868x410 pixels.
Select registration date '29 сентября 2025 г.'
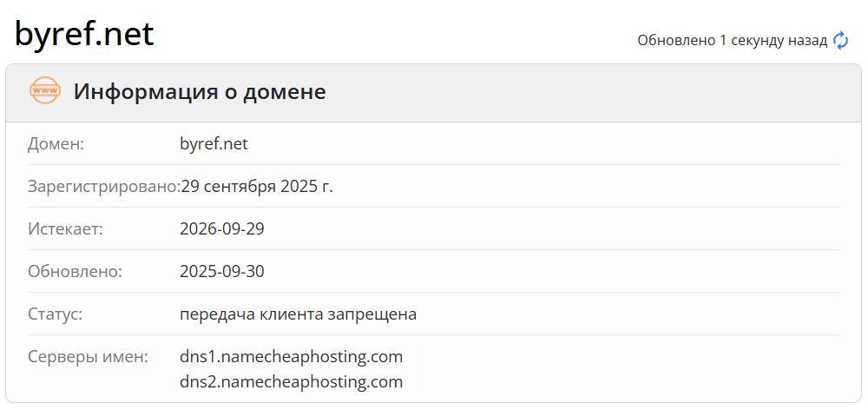coord(257,186)
